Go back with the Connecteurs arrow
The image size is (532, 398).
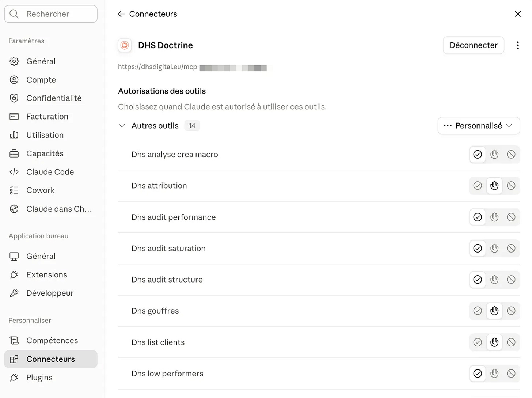(x=121, y=14)
